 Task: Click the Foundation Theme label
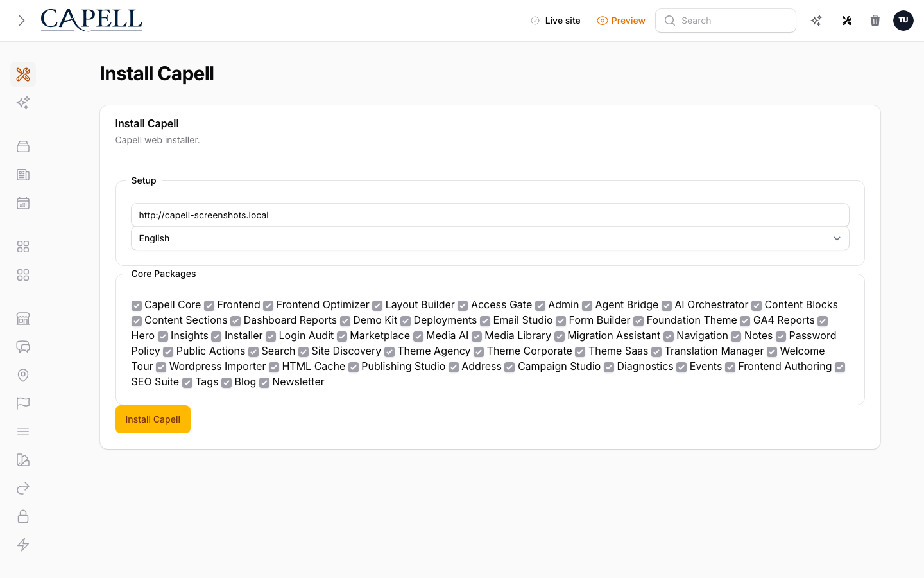coord(692,320)
